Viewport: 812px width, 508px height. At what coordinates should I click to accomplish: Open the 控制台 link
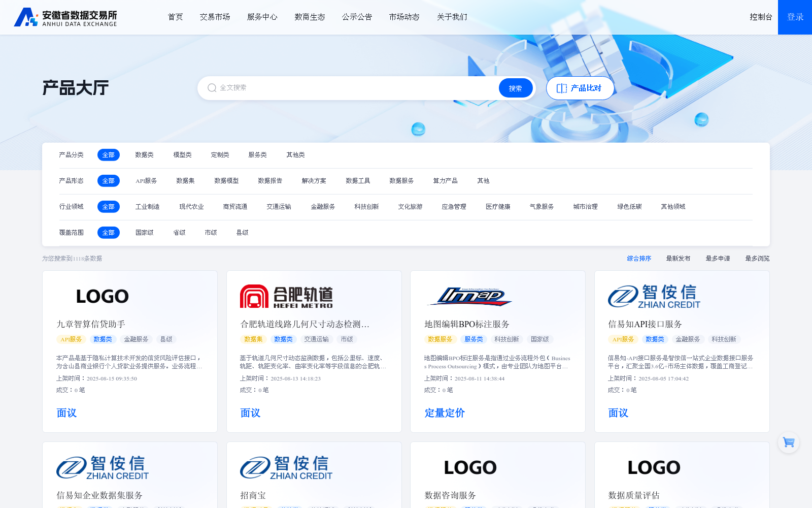(x=761, y=17)
